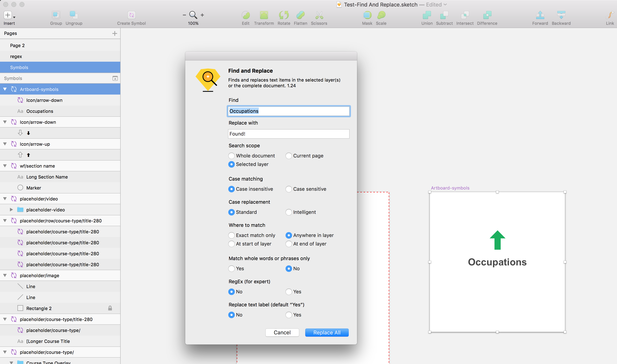617x364 pixels.
Task: Enable Case sensitive matching
Action: pyautogui.click(x=288, y=189)
